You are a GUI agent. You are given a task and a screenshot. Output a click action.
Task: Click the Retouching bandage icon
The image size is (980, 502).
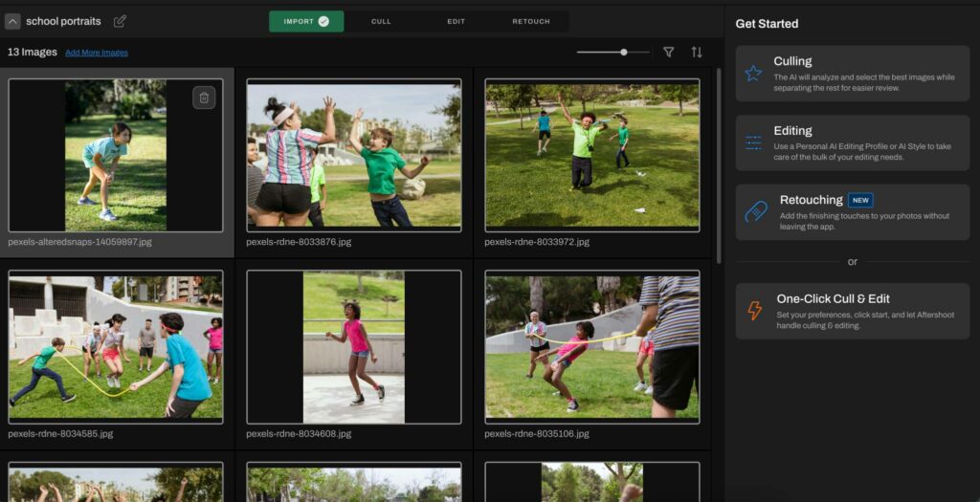(756, 212)
